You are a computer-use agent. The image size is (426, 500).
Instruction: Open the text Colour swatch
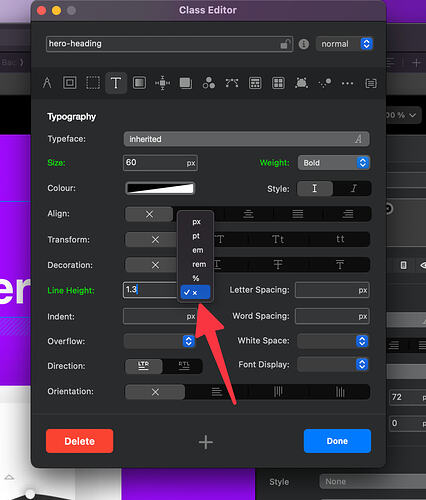[x=160, y=188]
